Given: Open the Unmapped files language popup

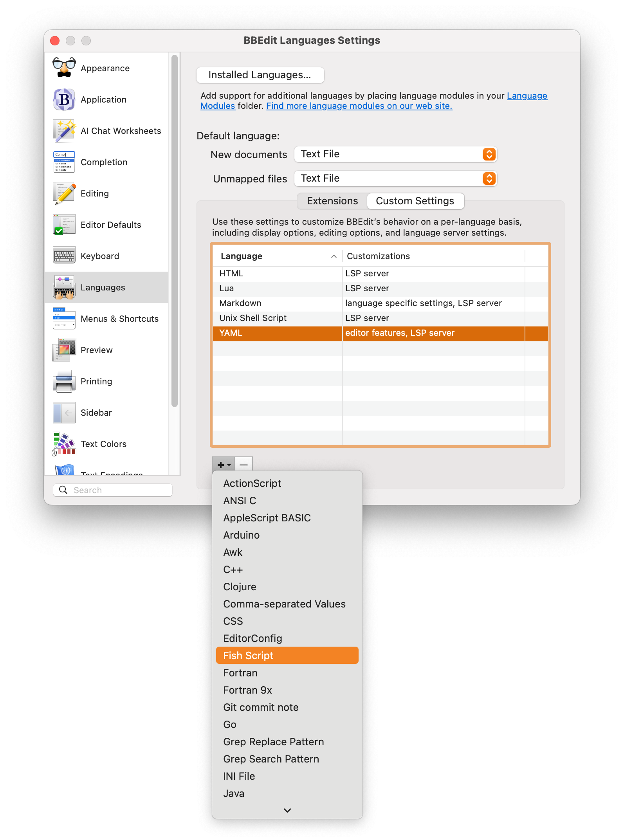Looking at the screenshot, I should [x=395, y=178].
